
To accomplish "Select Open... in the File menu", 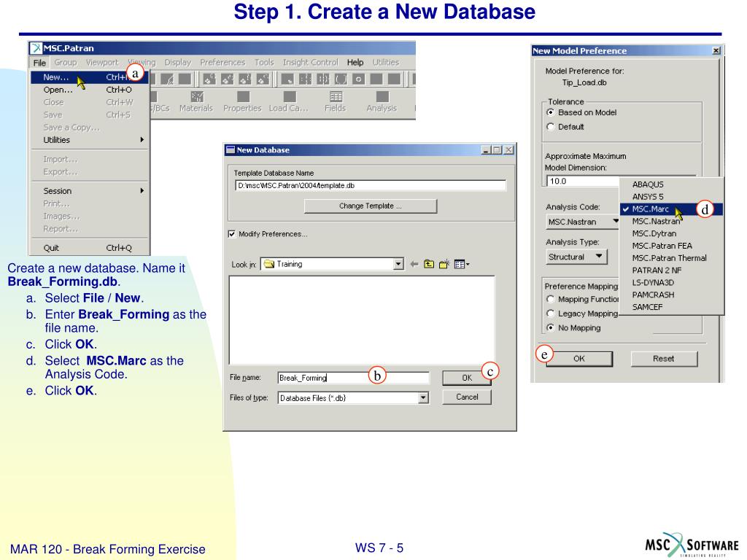I will pos(90,90).
